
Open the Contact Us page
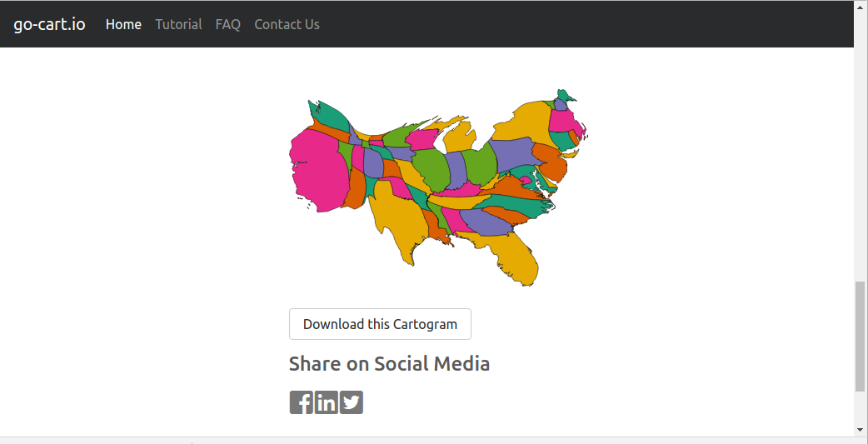287,24
